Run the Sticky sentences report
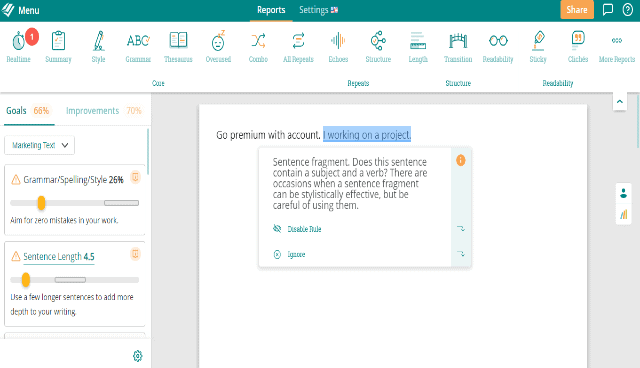640x368 pixels. (x=538, y=46)
